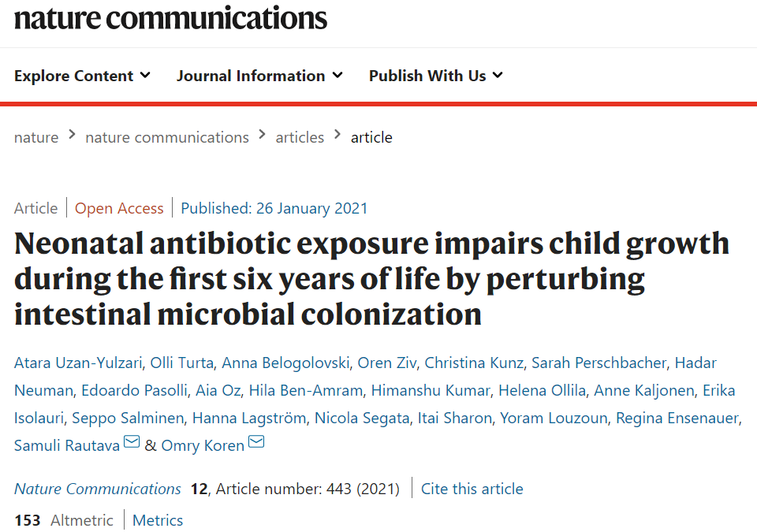Click the nature communications logo
Screen dimensions: 757x532
tap(170, 18)
